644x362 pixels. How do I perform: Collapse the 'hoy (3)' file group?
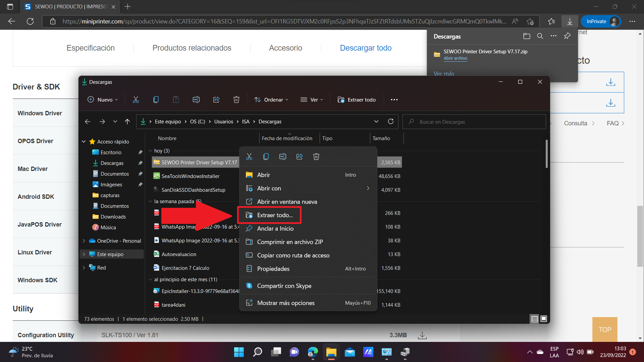[x=151, y=151]
